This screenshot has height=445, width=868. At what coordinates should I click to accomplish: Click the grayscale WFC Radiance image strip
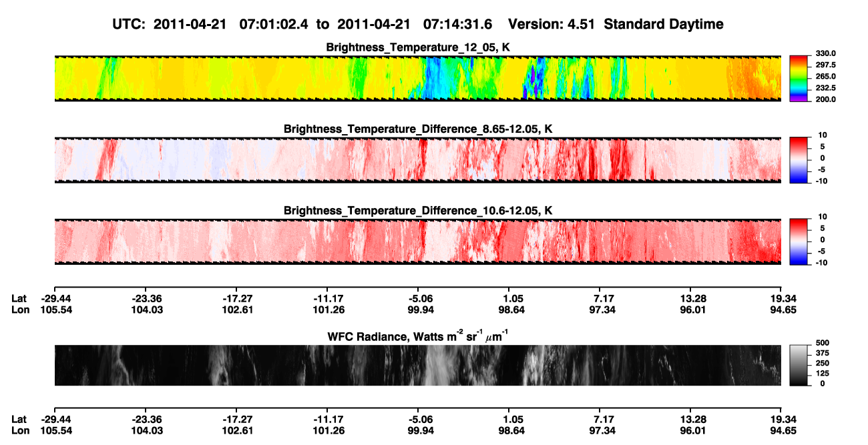pos(418,366)
